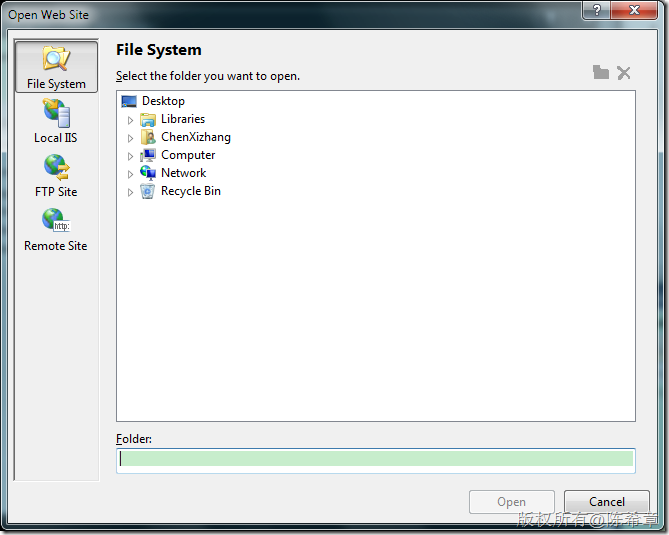Select the Desktop tree label
Screen dimensions: 669x535
[163, 101]
